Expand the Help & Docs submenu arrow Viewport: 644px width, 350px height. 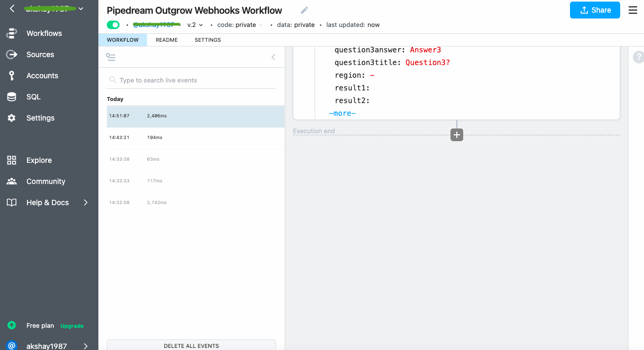pyautogui.click(x=86, y=202)
